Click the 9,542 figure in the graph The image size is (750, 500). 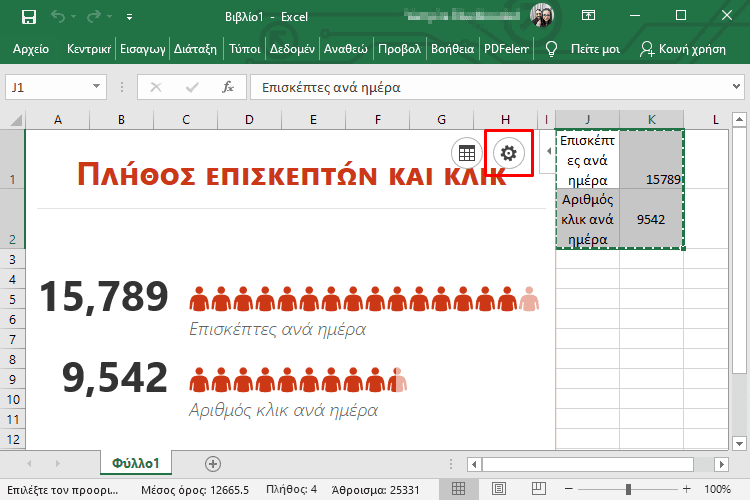coord(115,378)
